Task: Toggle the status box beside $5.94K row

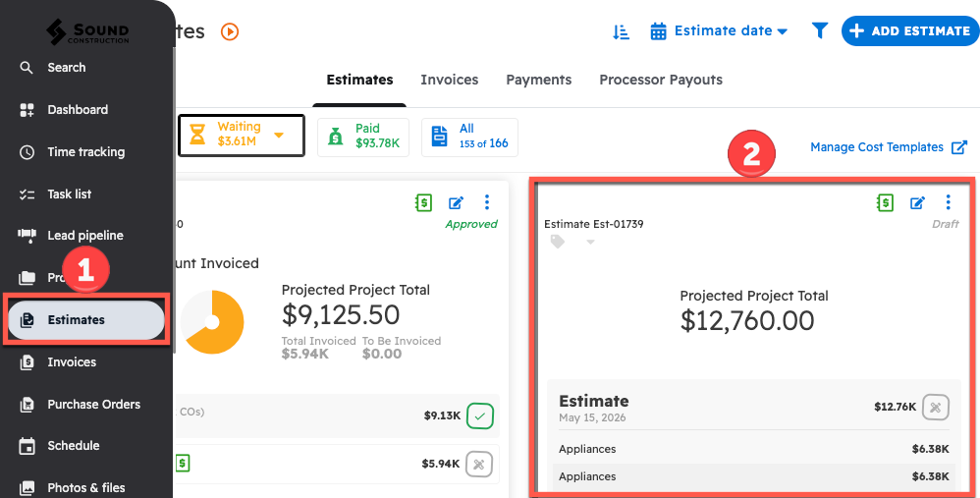Action: [x=479, y=464]
